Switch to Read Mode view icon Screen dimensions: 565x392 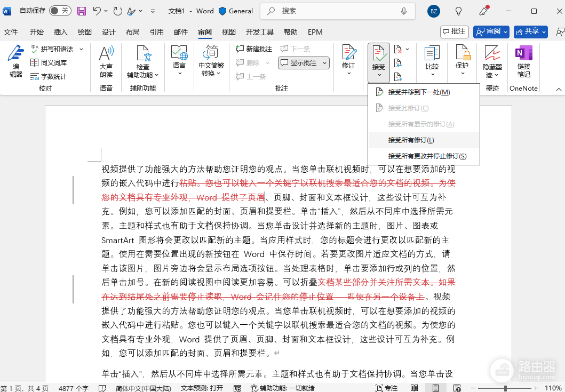(x=415, y=388)
